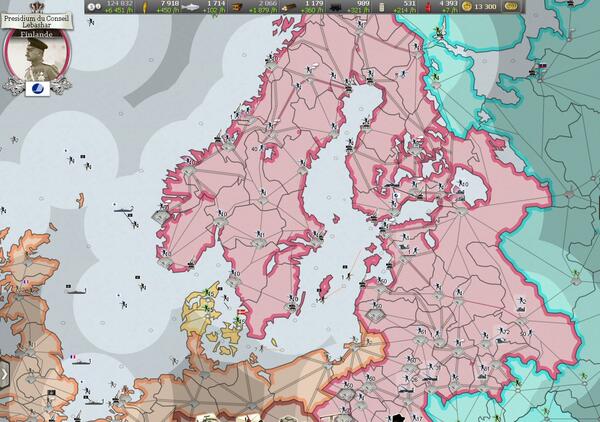The width and height of the screenshot is (600, 422).
Task: Select the army labeled 72 in eastern territory
Action: [x=503, y=331]
